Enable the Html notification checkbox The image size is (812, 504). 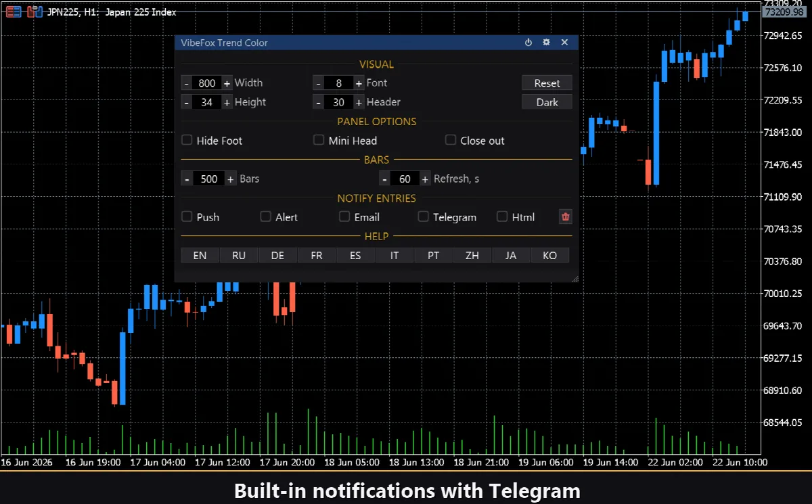click(502, 216)
